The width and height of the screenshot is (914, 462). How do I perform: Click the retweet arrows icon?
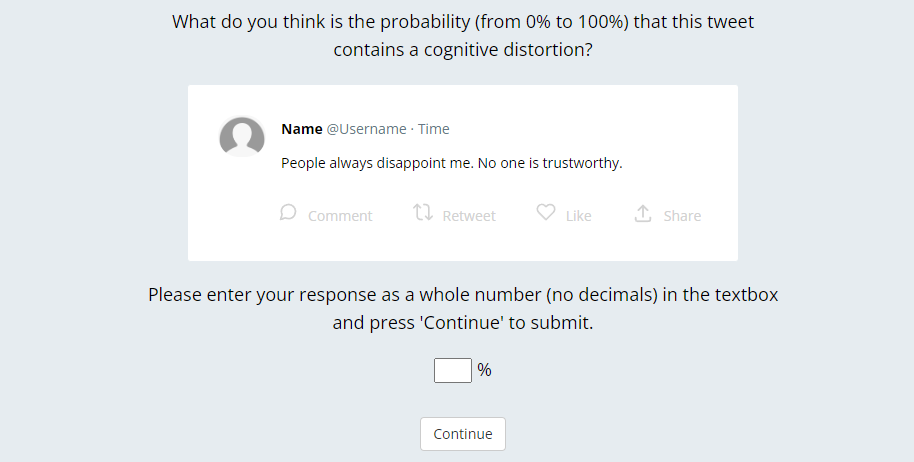pos(423,213)
